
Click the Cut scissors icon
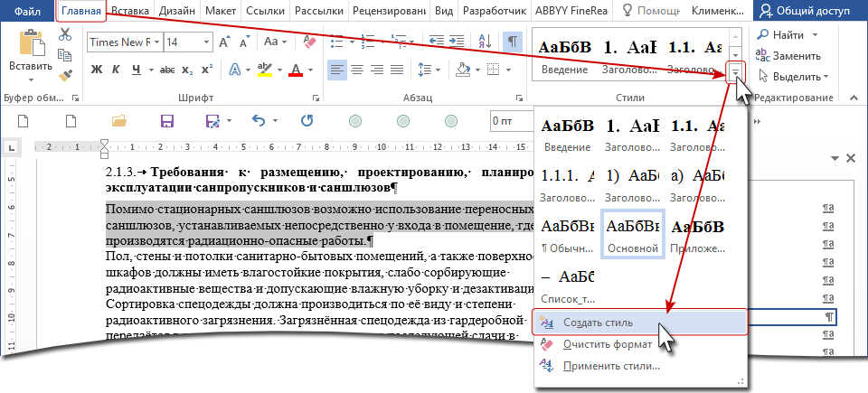[65, 34]
